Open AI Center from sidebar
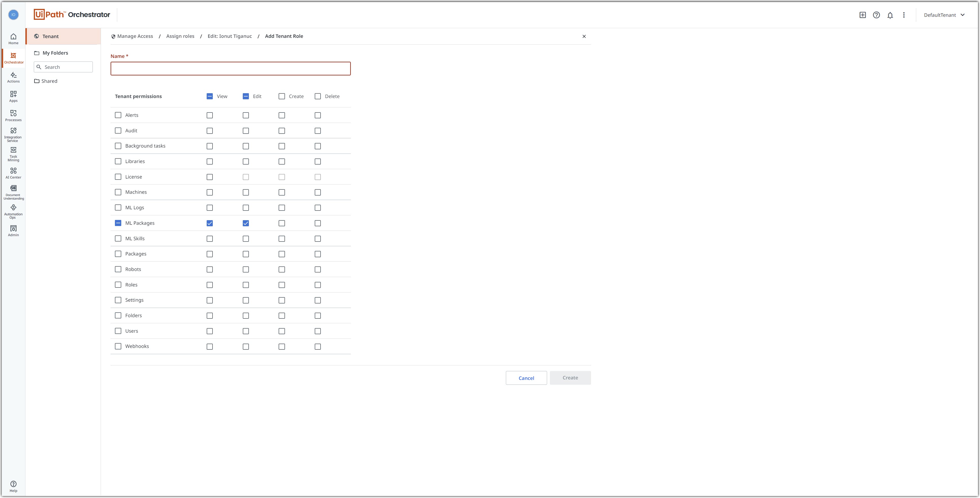 click(x=13, y=173)
